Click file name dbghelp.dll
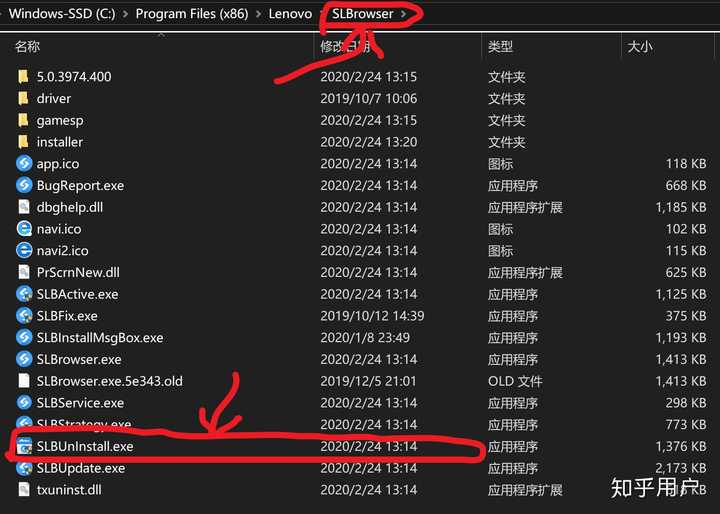Image resolution: width=720 pixels, height=514 pixels. (70, 207)
